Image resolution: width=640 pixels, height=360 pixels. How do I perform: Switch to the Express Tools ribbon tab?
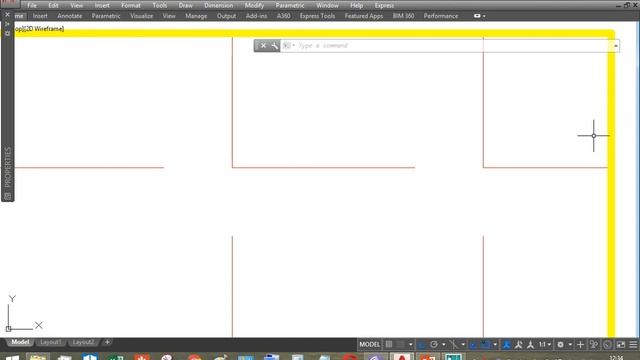coord(317,16)
